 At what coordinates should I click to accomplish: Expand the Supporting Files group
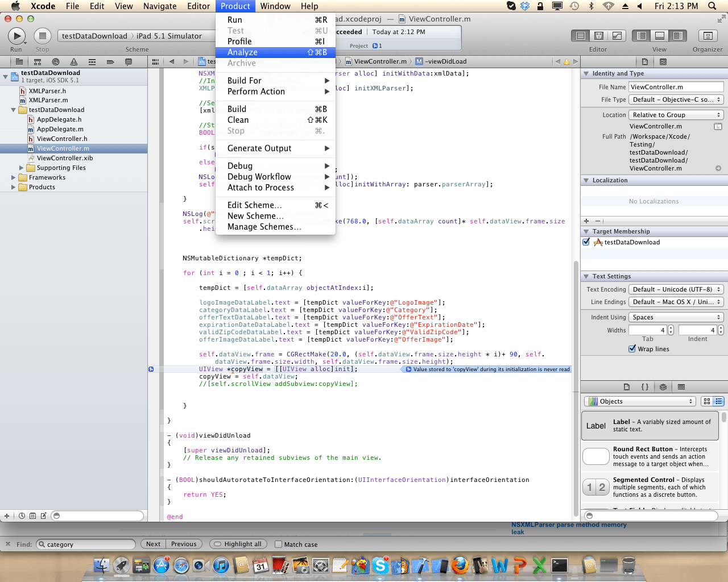22,168
